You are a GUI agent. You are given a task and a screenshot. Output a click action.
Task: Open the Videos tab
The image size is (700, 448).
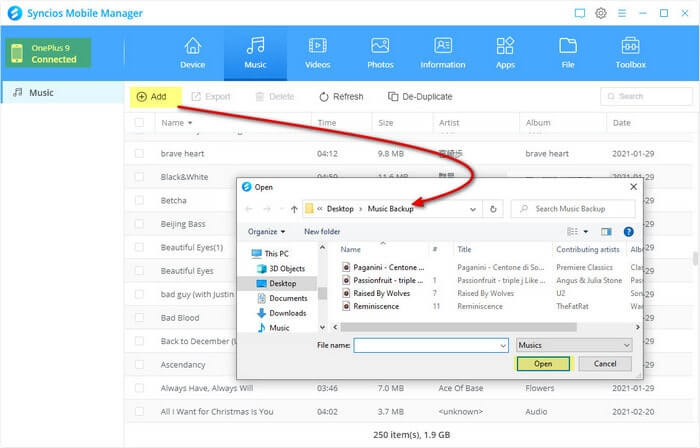(317, 53)
